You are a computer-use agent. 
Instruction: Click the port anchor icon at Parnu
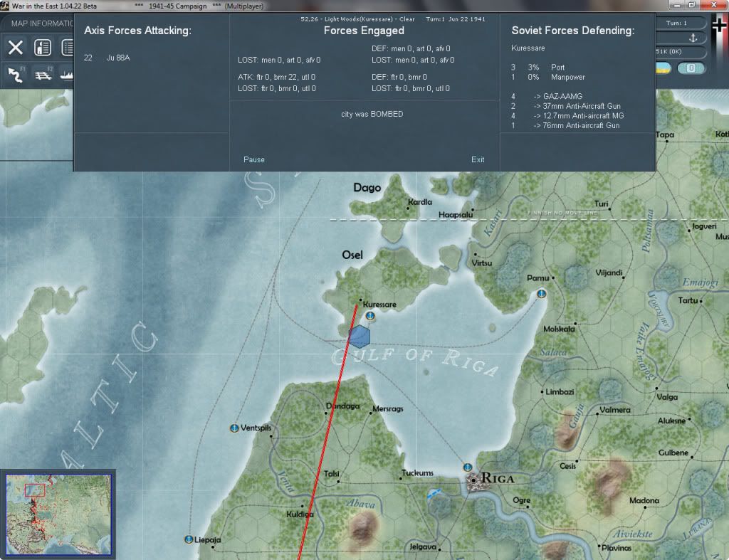[x=541, y=294]
